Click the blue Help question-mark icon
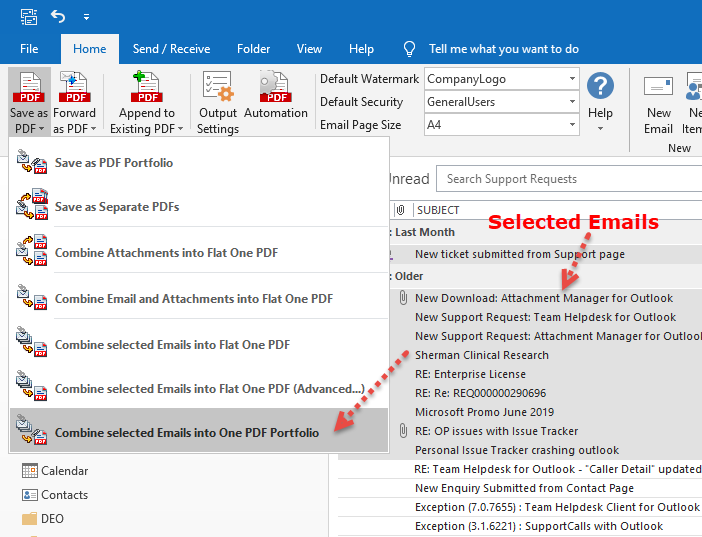This screenshot has height=537, width=702. click(600, 86)
